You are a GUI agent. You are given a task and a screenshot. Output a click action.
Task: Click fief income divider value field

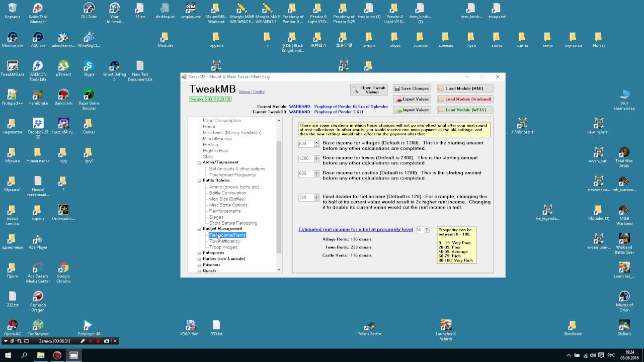click(306, 198)
